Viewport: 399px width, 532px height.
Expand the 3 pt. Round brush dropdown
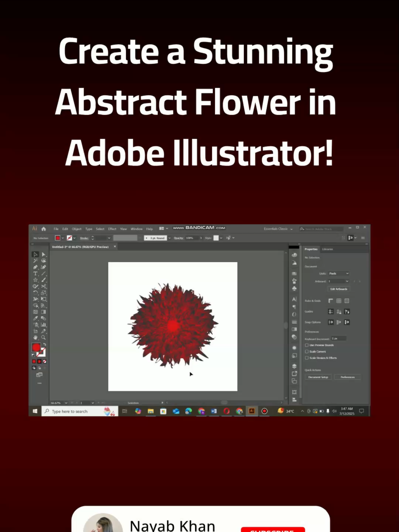coord(169,238)
